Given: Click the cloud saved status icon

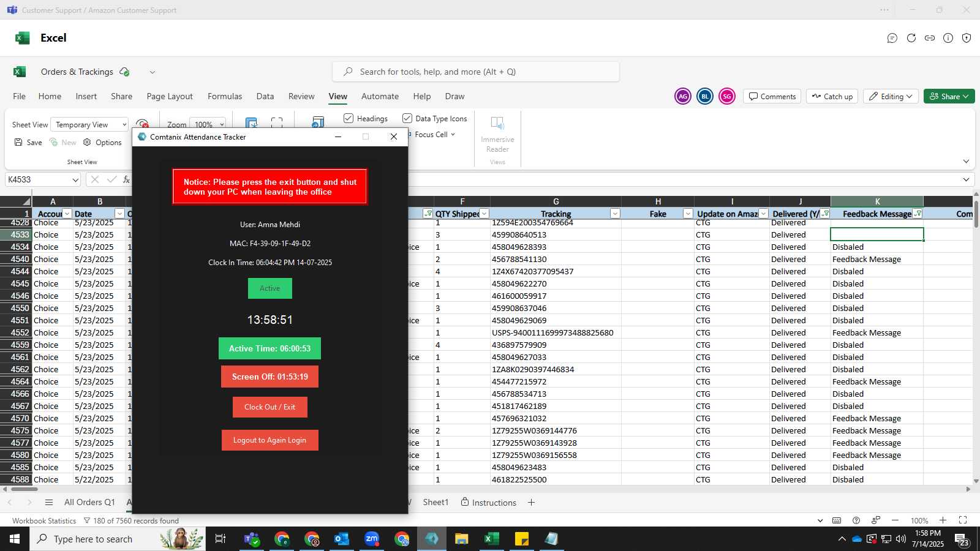Looking at the screenshot, I should pyautogui.click(x=124, y=72).
